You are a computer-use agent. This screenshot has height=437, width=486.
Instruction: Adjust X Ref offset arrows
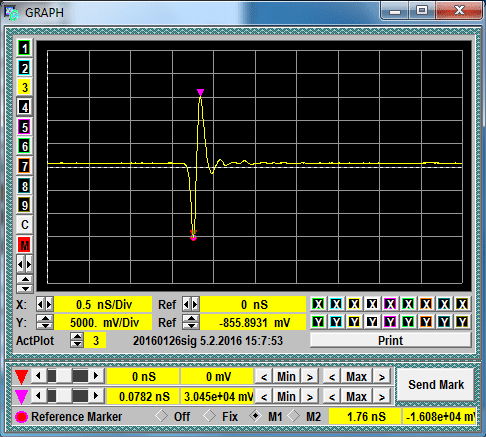191,304
